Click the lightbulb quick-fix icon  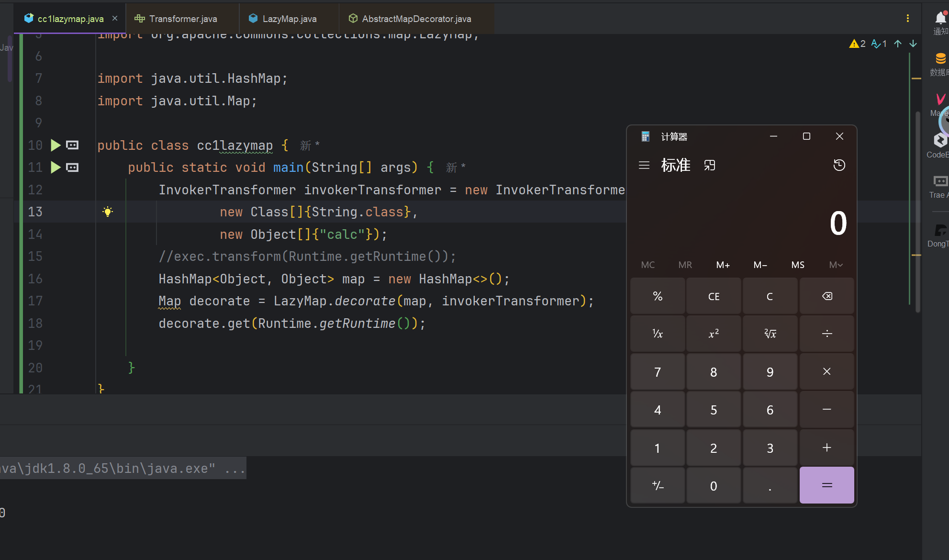click(108, 212)
